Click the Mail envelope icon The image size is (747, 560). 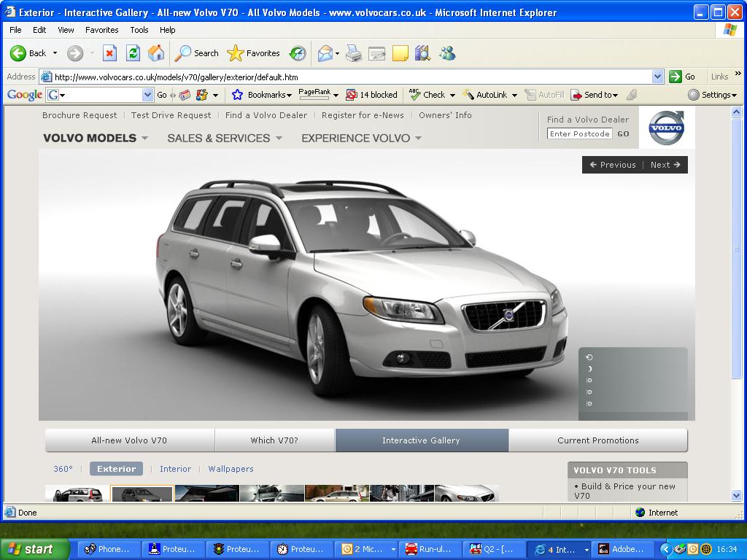pyautogui.click(x=325, y=53)
